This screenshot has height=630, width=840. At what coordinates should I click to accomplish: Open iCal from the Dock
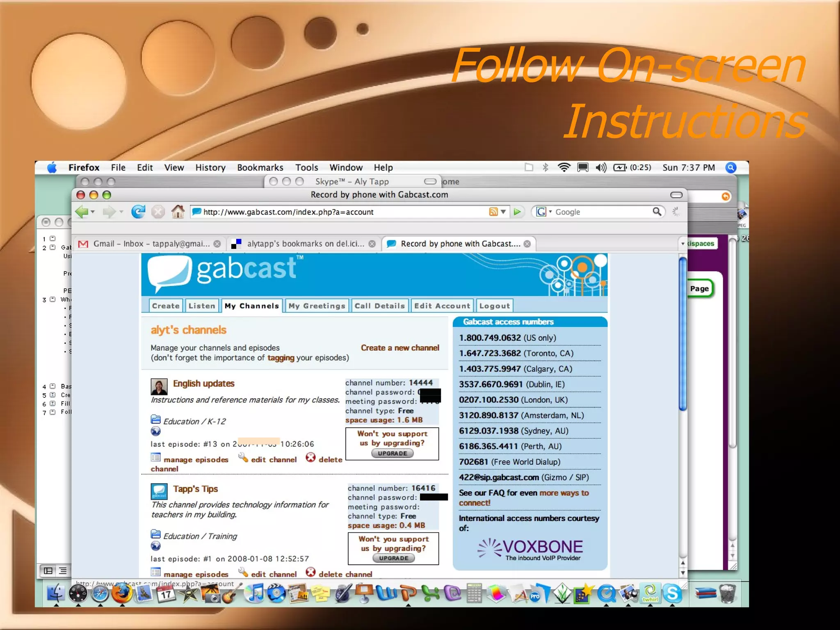click(165, 593)
